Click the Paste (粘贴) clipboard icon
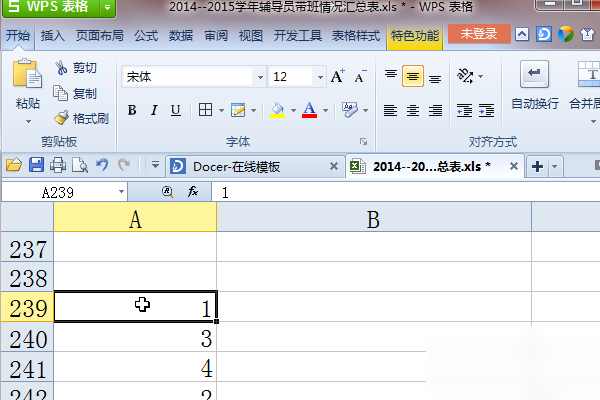 coord(27,74)
